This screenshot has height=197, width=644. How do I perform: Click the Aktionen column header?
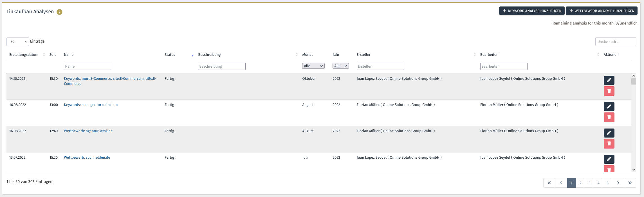coord(611,55)
